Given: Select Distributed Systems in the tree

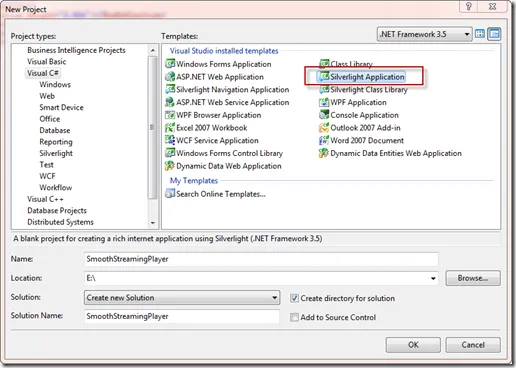Looking at the screenshot, I should pyautogui.click(x=60, y=222).
